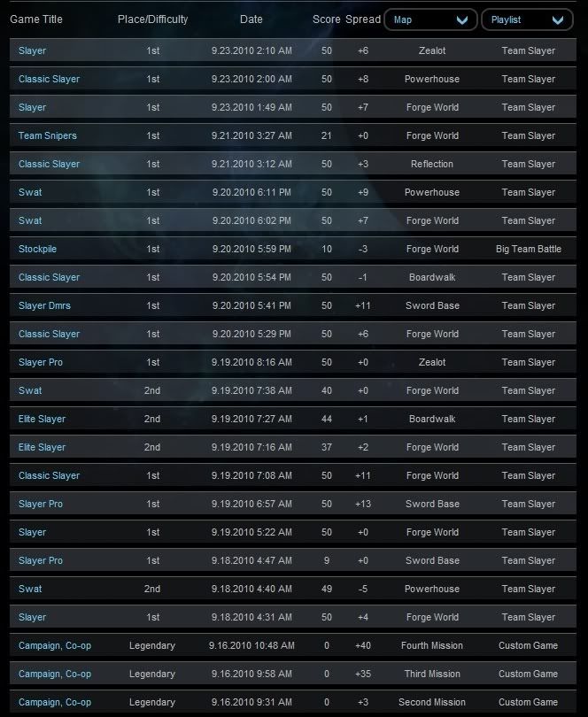
Task: Open the Slayer game from 9.23.2010 2:10 AM
Action: point(32,50)
